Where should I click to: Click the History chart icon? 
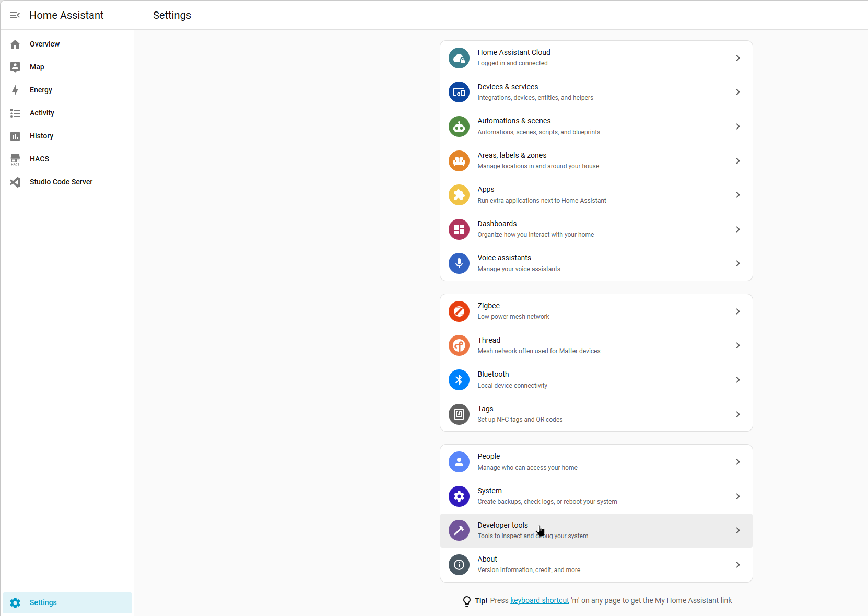click(x=15, y=136)
